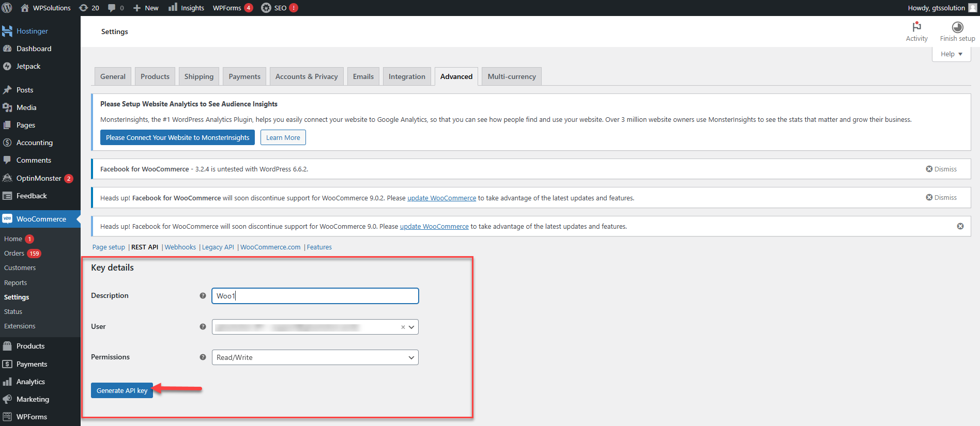The image size is (980, 426).
Task: Dismiss the untested WordPress 6.6.2 notice
Action: 941,169
